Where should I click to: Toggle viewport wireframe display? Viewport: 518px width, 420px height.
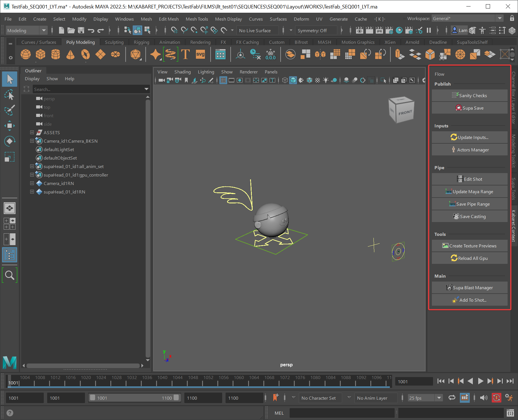pyautogui.click(x=285, y=80)
